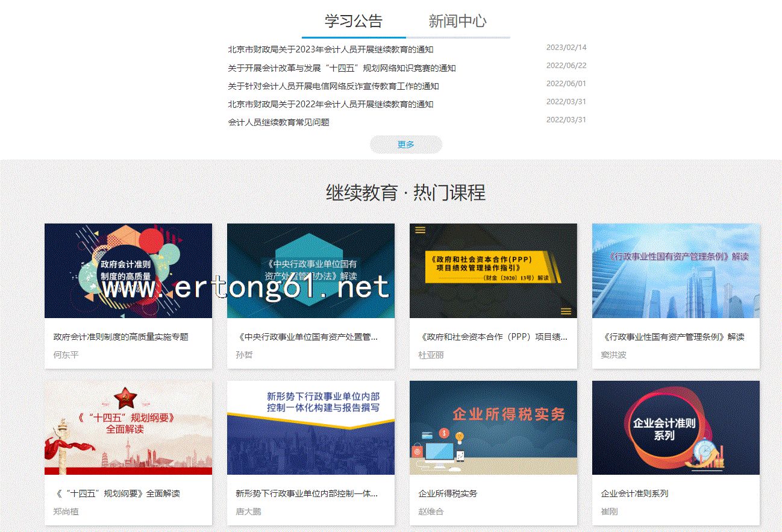Screen dimensions: 782x532
Task: Switch to the 学习公告 tab
Action: coord(354,21)
